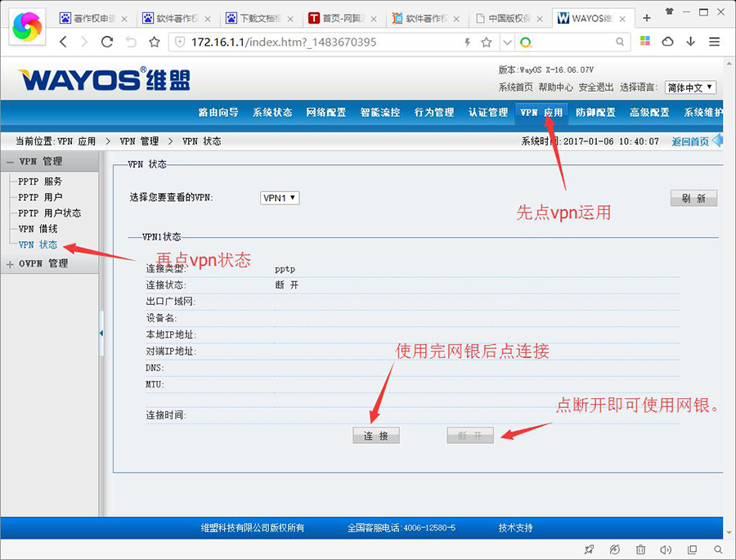736x560 pixels.
Task: Switch to the 中国版权保 browser tab
Action: pos(509,18)
